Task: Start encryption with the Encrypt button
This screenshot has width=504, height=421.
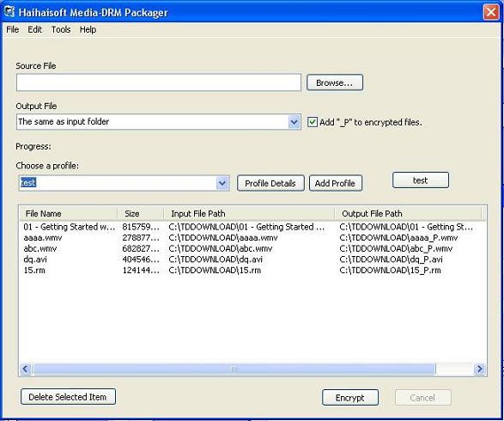Action: [x=350, y=398]
